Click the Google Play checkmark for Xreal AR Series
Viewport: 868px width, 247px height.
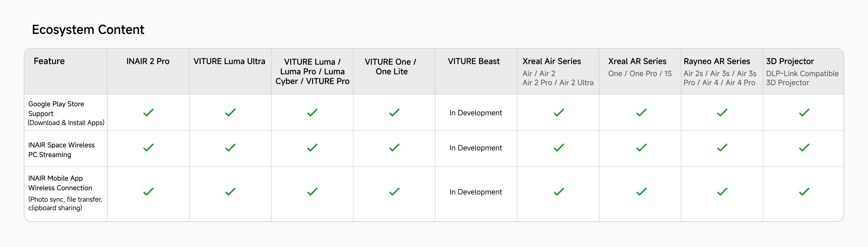tap(641, 112)
